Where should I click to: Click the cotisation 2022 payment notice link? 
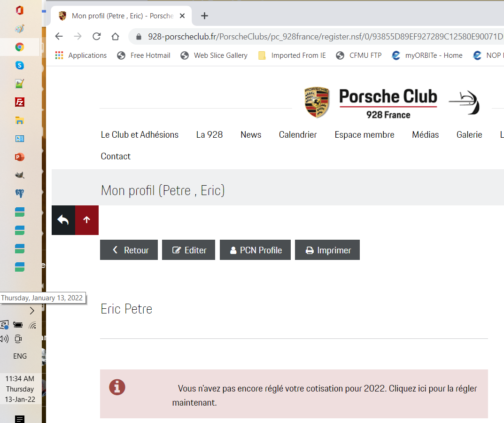pyautogui.click(x=325, y=395)
